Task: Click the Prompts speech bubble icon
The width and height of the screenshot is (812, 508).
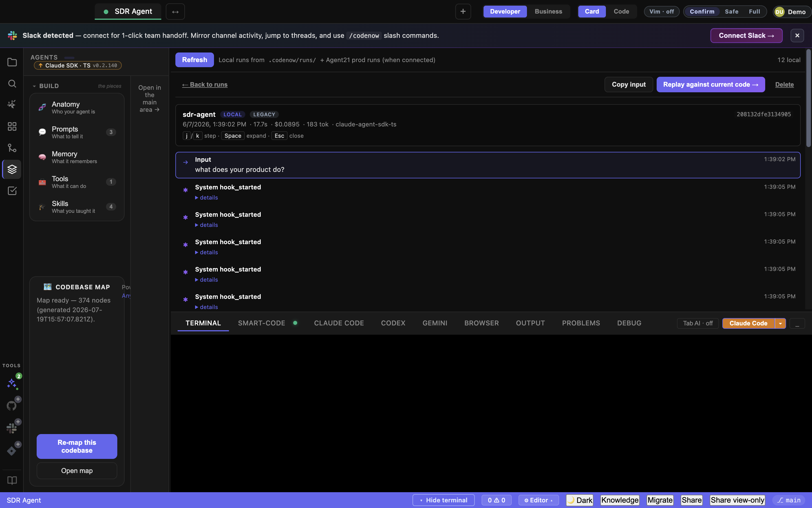Action: click(x=42, y=132)
